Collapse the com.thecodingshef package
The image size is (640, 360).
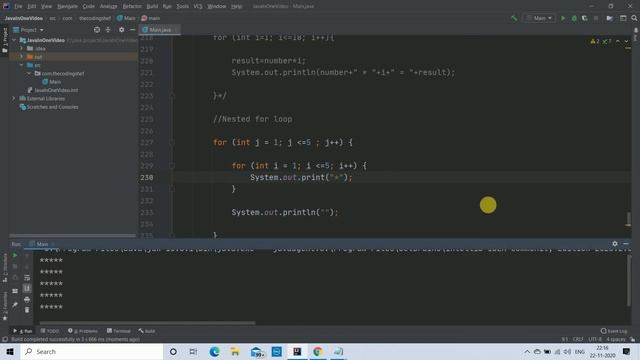coord(29,73)
